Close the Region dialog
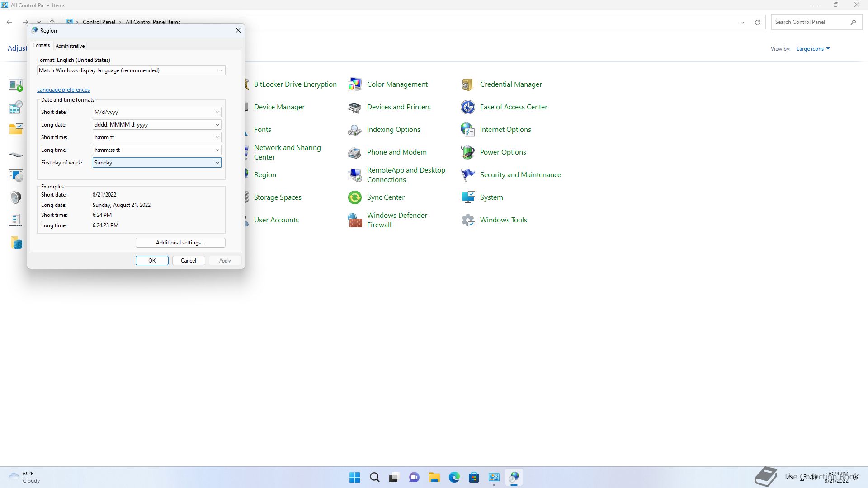 click(x=238, y=30)
